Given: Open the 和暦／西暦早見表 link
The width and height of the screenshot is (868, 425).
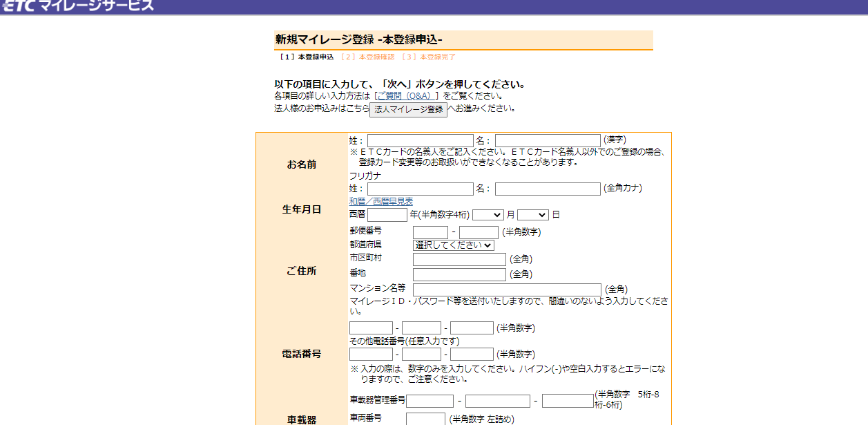Looking at the screenshot, I should [x=381, y=201].
